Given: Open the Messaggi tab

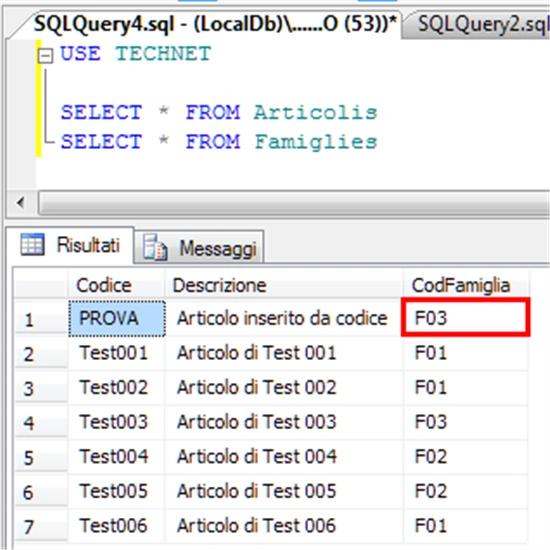Looking at the screenshot, I should [x=199, y=247].
